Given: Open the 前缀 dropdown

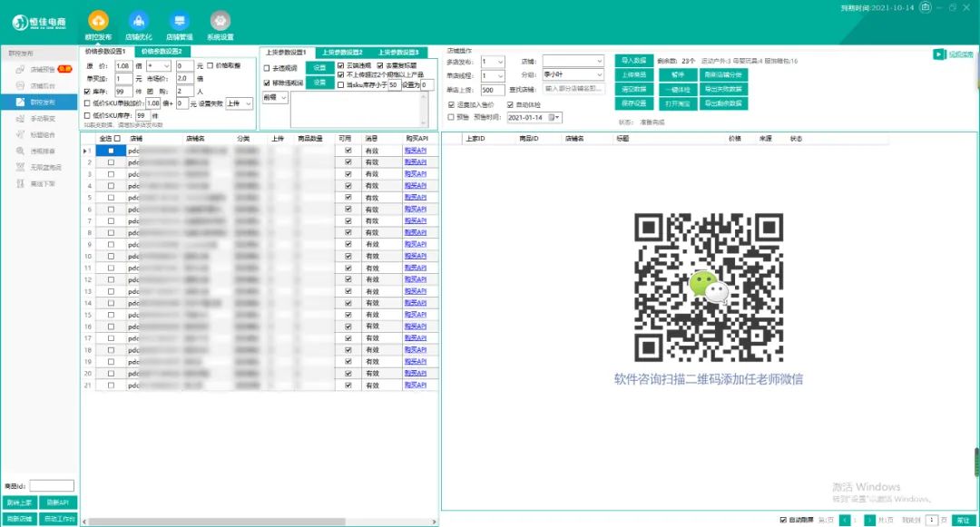Looking at the screenshot, I should [x=275, y=97].
